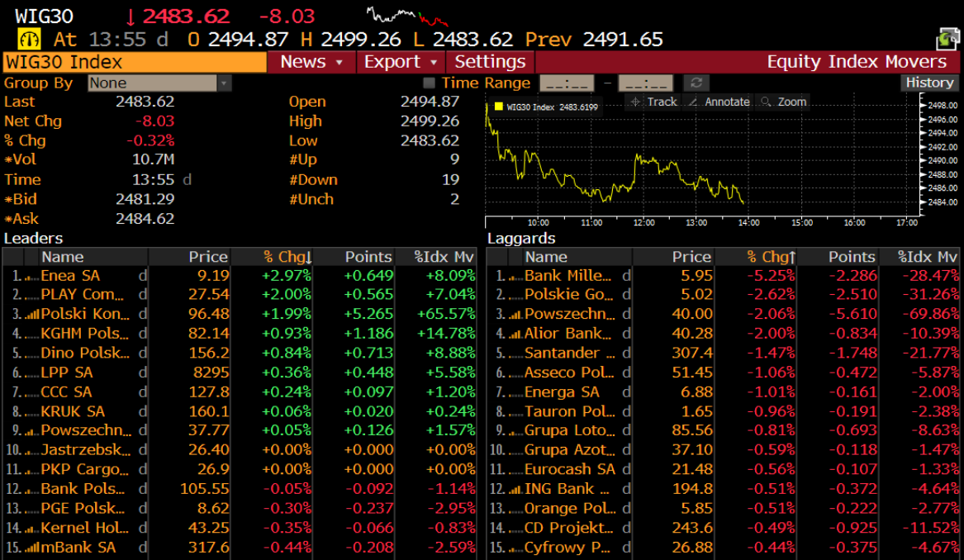
Task: Select Orange Pol… row in Laggards
Action: point(723,509)
